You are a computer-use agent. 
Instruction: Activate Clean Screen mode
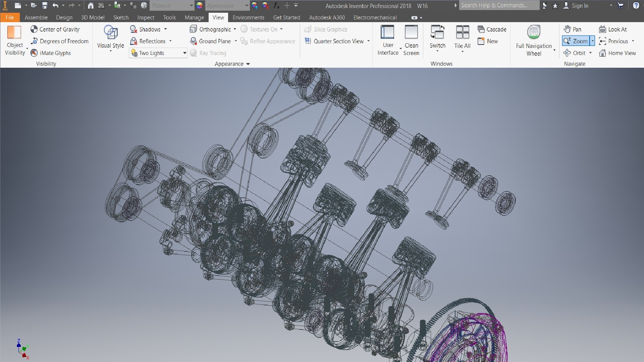[x=411, y=40]
